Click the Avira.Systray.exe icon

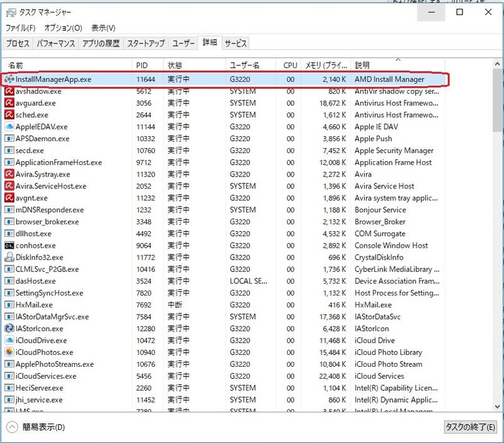tap(9, 175)
